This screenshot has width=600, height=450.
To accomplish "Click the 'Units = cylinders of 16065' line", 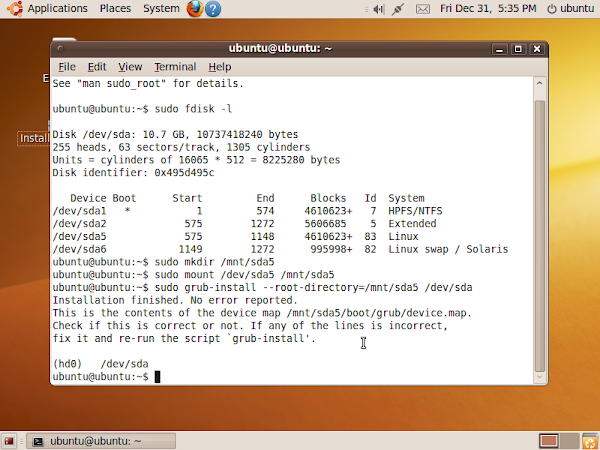I will tap(196, 160).
